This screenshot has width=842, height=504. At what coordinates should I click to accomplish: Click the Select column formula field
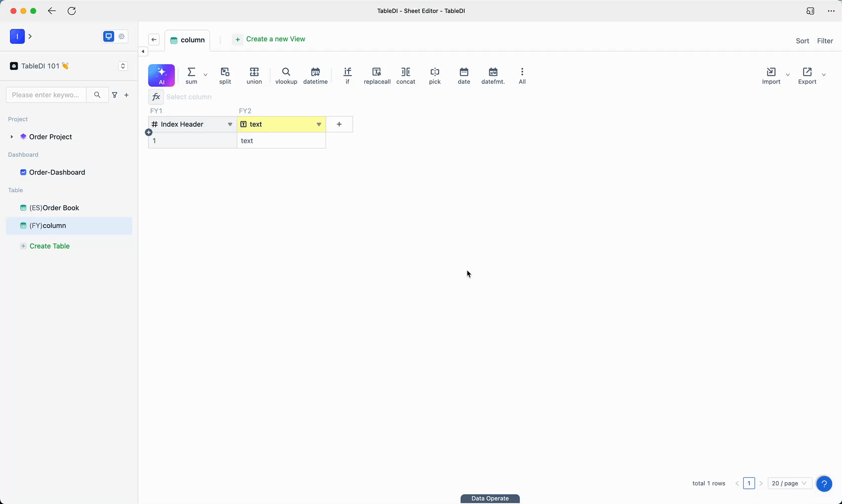point(189,97)
